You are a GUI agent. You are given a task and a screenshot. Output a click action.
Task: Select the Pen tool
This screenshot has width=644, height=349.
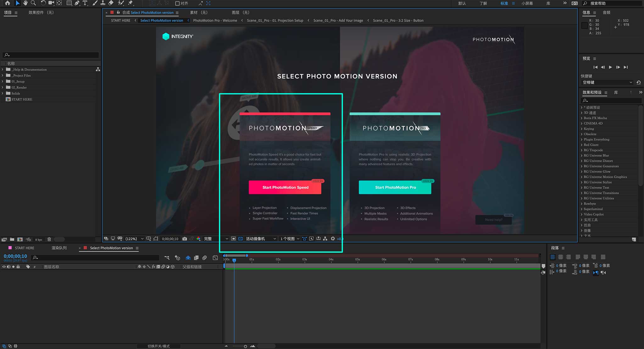(x=77, y=3)
